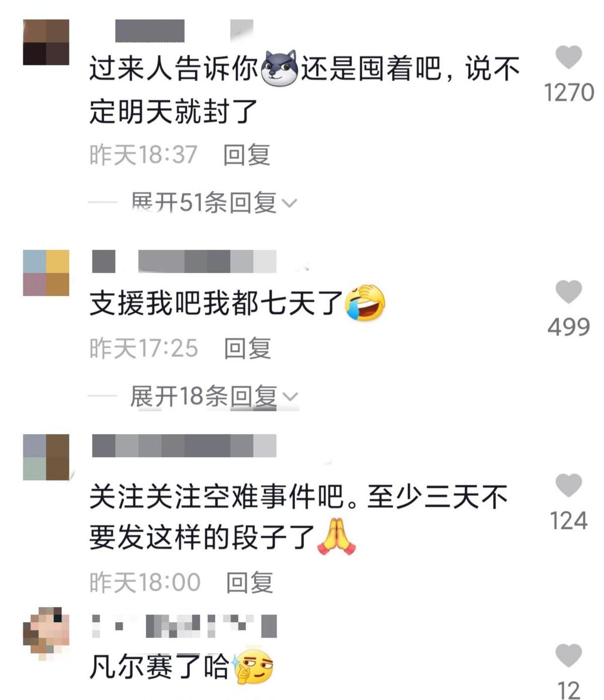Like the comment with 499 likes

pyautogui.click(x=569, y=292)
